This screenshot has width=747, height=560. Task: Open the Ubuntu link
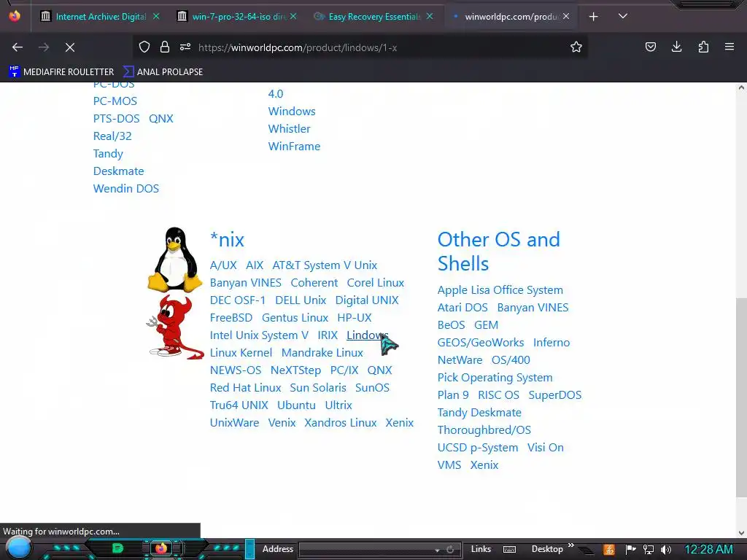[x=296, y=405]
